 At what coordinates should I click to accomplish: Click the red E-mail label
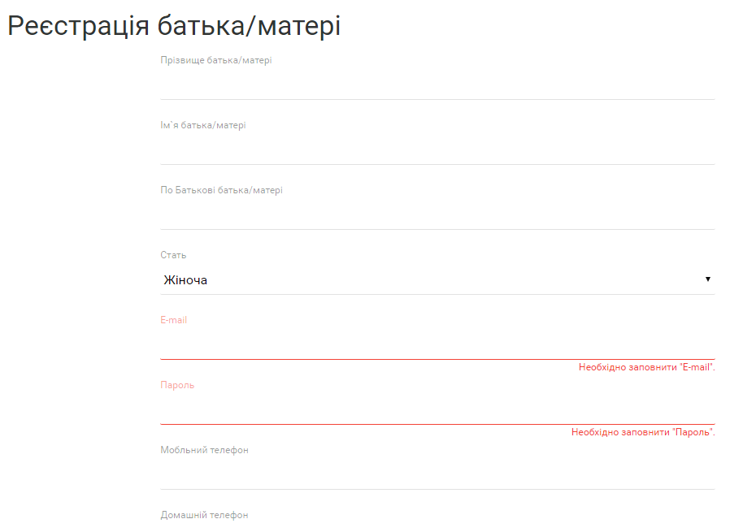tap(173, 320)
